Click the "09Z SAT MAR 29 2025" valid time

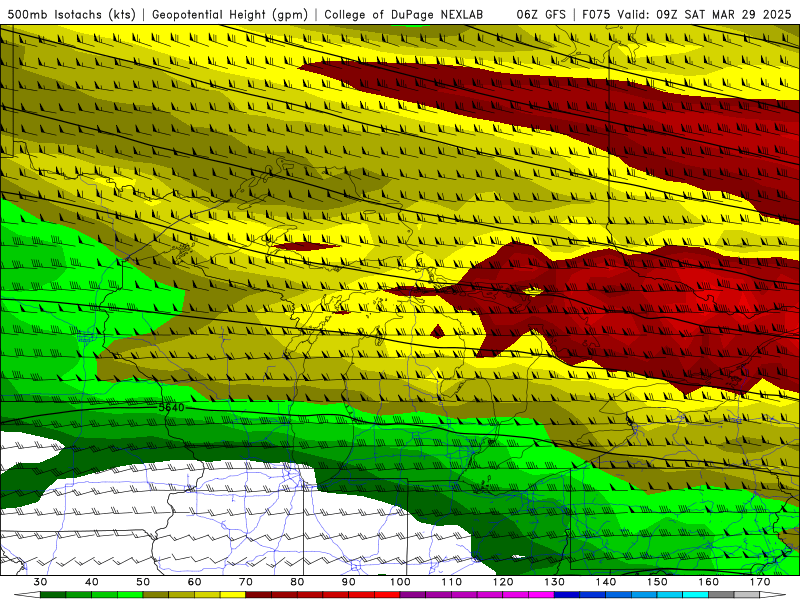pyautogui.click(x=723, y=14)
